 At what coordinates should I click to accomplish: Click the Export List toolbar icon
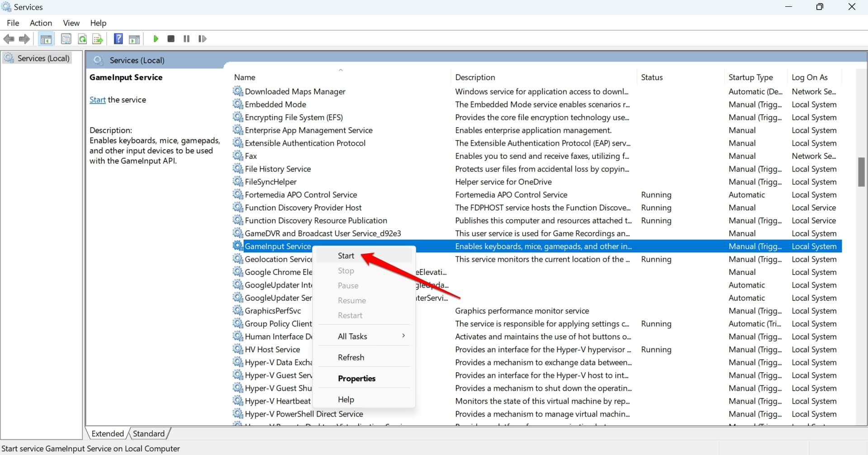pyautogui.click(x=98, y=39)
